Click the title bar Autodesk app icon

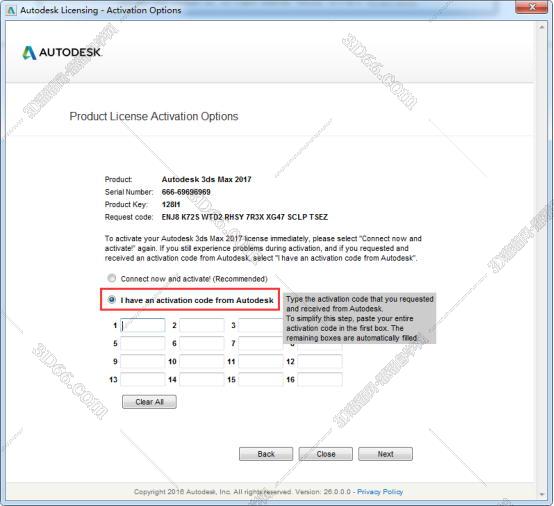click(11, 10)
